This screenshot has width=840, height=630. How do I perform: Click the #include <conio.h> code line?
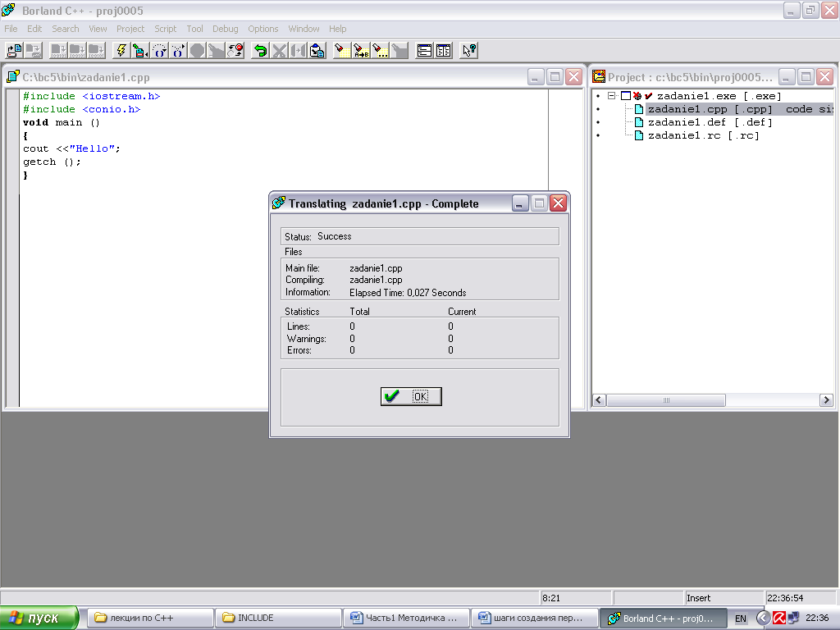[81, 109]
